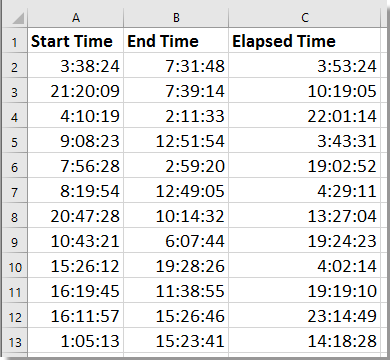This screenshot has height=360, width=390.
Task: Select cell with end time 6:07:44
Action: [176, 241]
